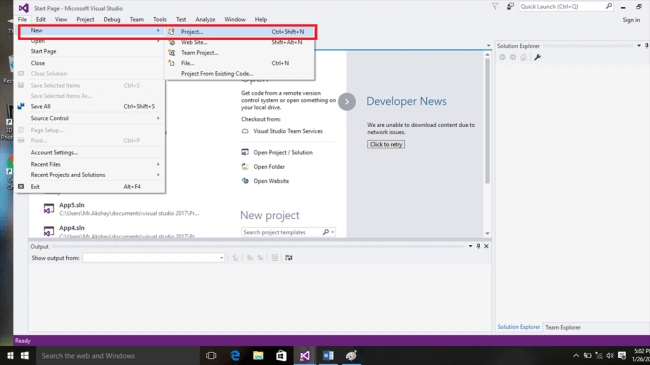Screen dimensions: 650x365
Task: Click the Solution Explorer home icon
Action: [524, 57]
